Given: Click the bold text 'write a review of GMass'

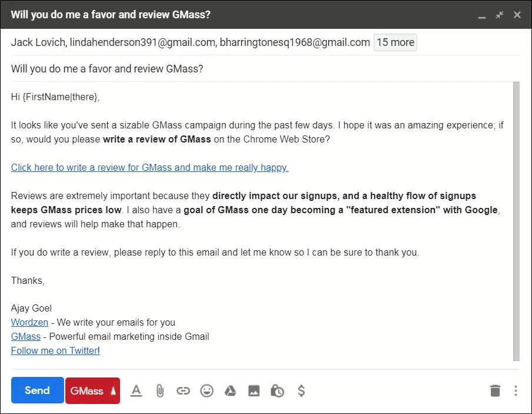Looking at the screenshot, I should point(157,139).
